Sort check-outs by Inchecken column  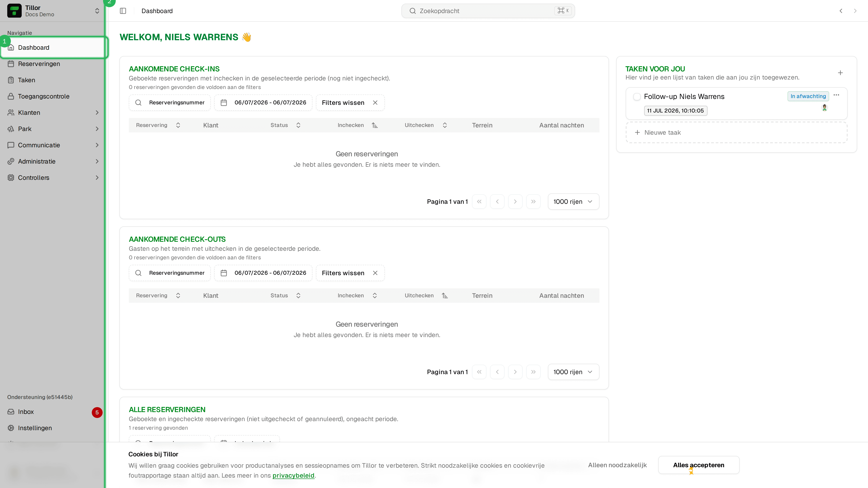click(358, 296)
